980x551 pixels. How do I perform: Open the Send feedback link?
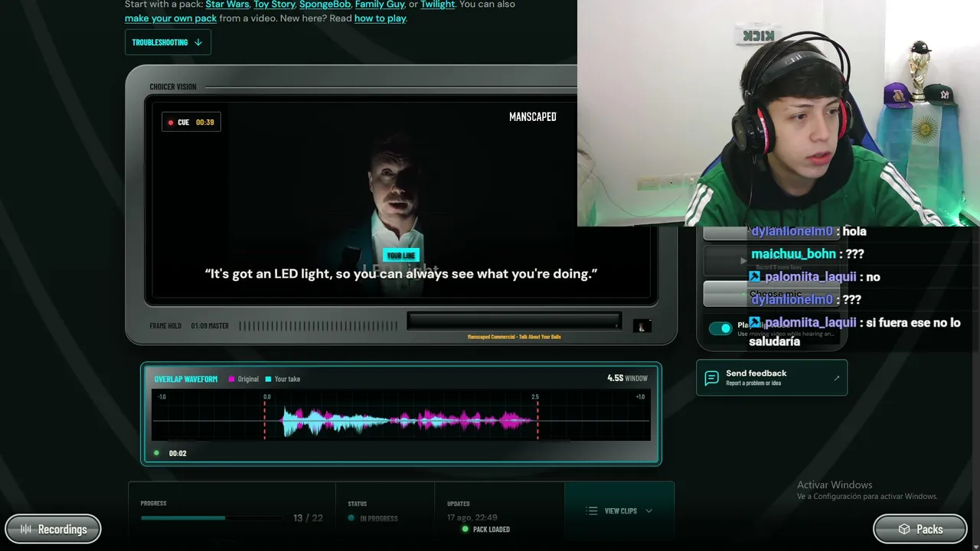[772, 377]
